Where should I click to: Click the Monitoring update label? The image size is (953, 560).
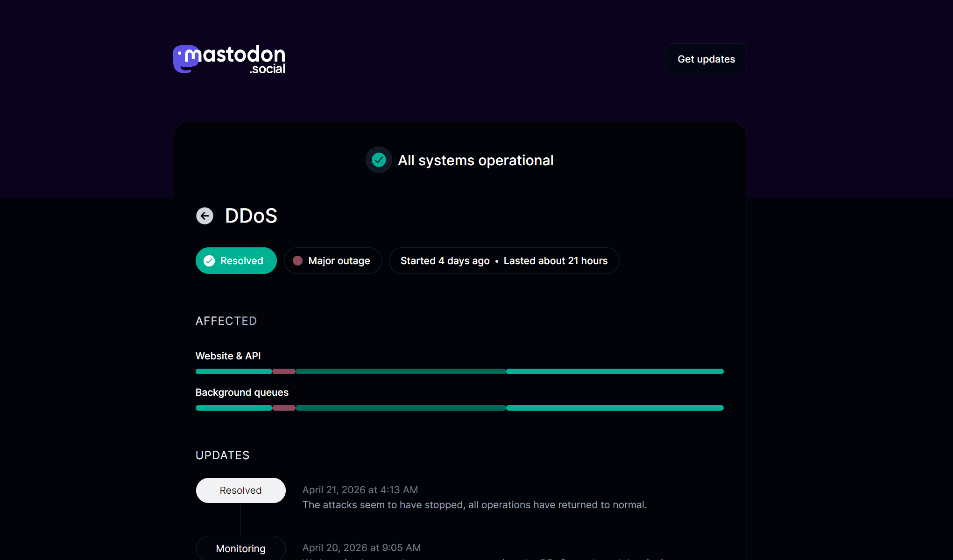pyautogui.click(x=240, y=548)
